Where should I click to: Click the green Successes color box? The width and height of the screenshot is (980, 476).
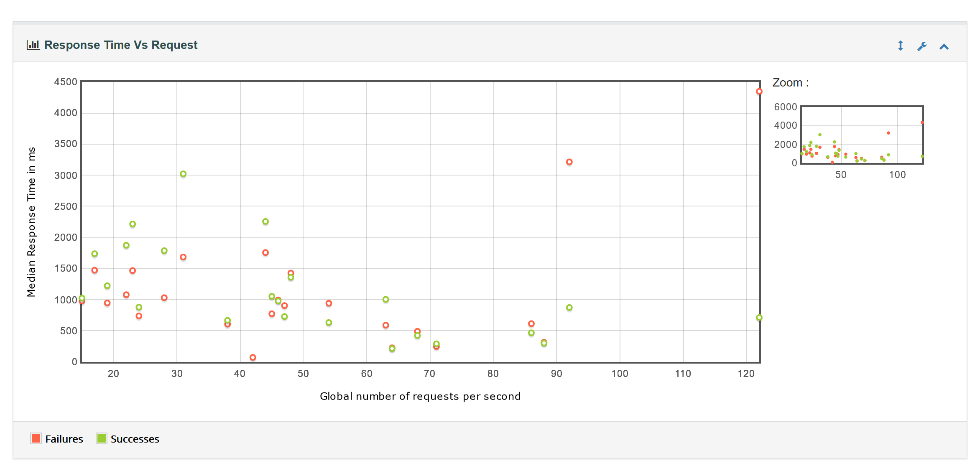click(102, 438)
